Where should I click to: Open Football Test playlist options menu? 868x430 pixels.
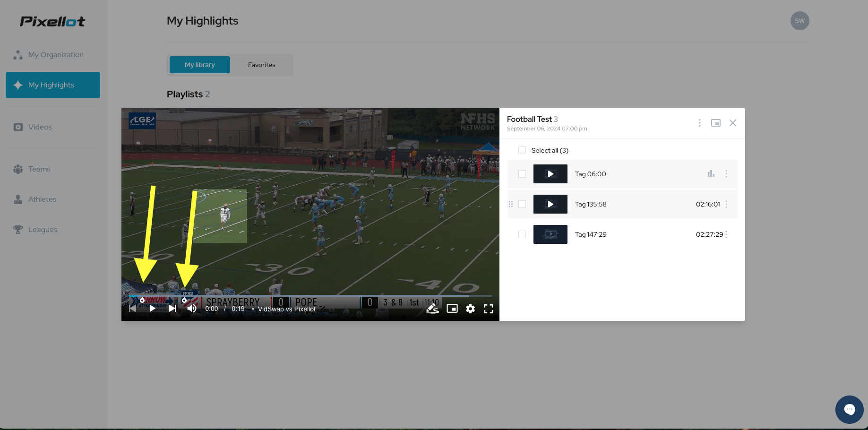[x=700, y=123]
